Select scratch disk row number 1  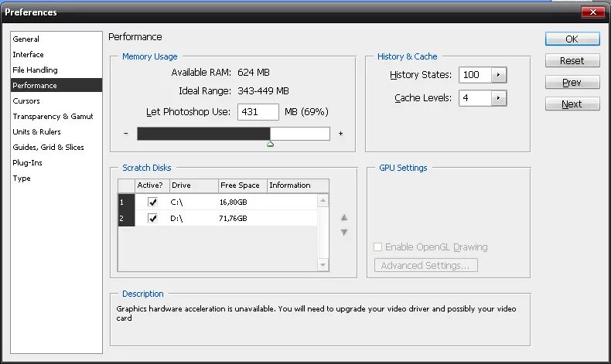point(126,202)
